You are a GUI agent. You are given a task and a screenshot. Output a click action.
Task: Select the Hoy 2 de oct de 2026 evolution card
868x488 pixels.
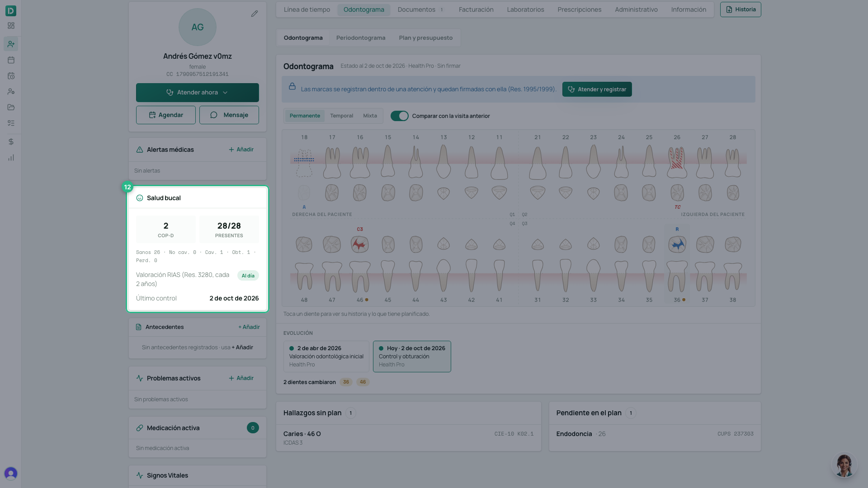pos(412,357)
